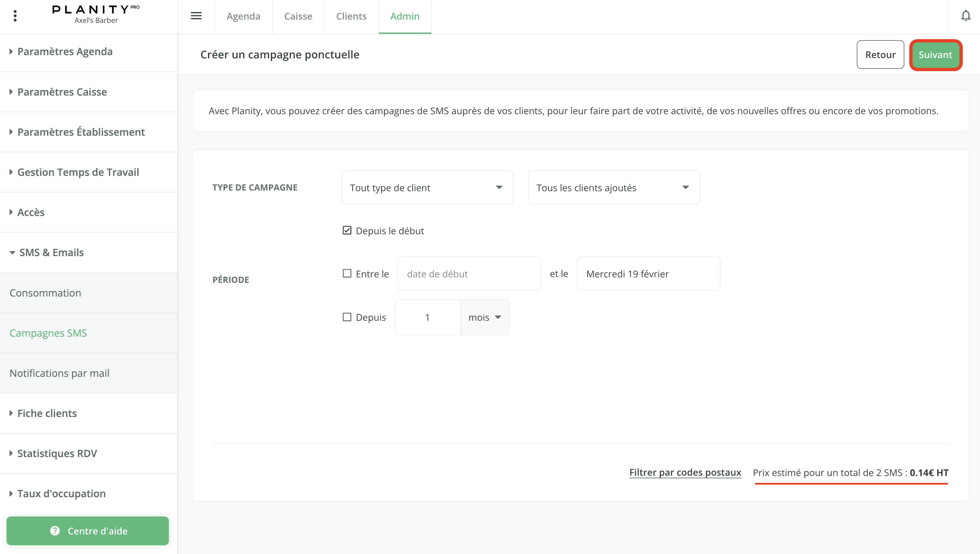The height and width of the screenshot is (554, 980).
Task: Check the Entre le checkbox
Action: [x=347, y=273]
